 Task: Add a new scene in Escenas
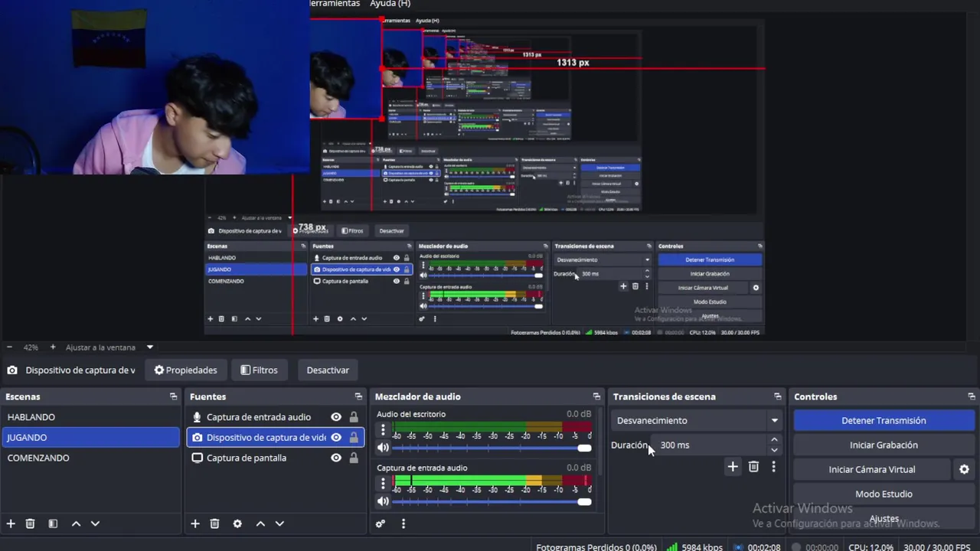click(x=11, y=523)
